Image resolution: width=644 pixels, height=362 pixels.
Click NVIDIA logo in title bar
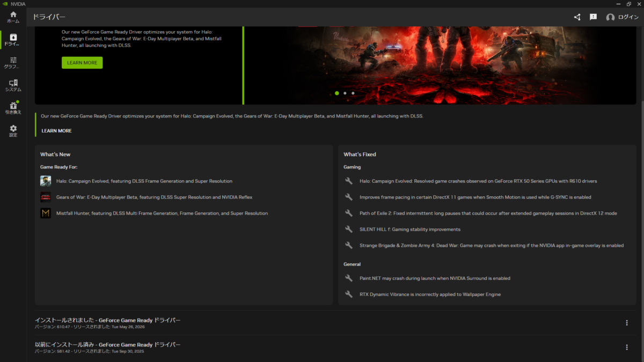tap(5, 4)
